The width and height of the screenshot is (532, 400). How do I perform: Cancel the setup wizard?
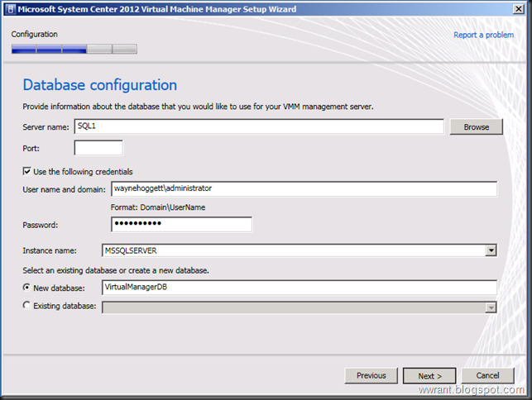pyautogui.click(x=487, y=375)
